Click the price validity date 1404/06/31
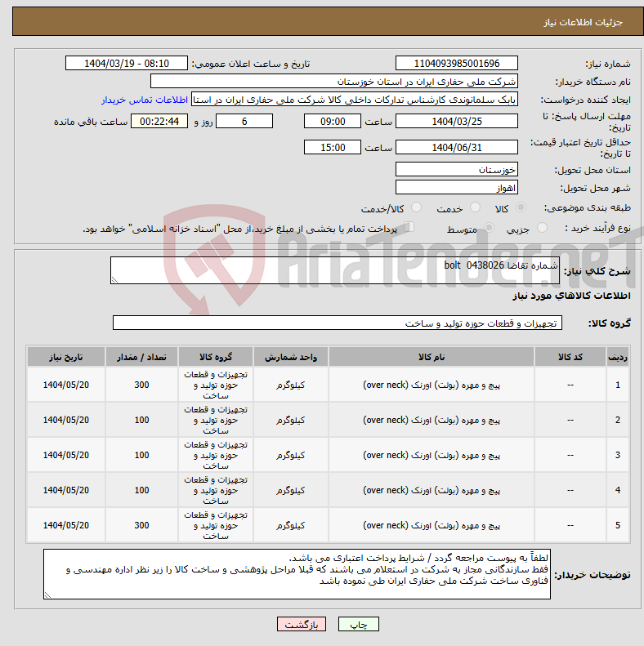 pyautogui.click(x=456, y=148)
